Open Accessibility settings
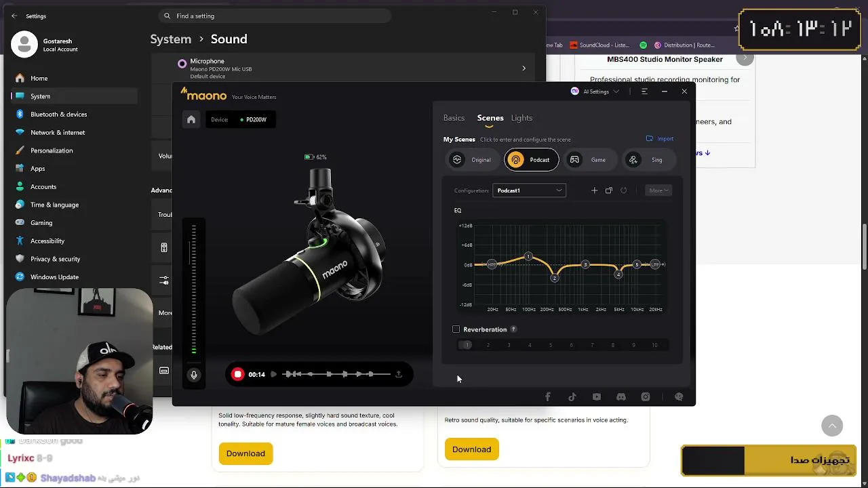This screenshot has width=868, height=488. [x=75, y=241]
